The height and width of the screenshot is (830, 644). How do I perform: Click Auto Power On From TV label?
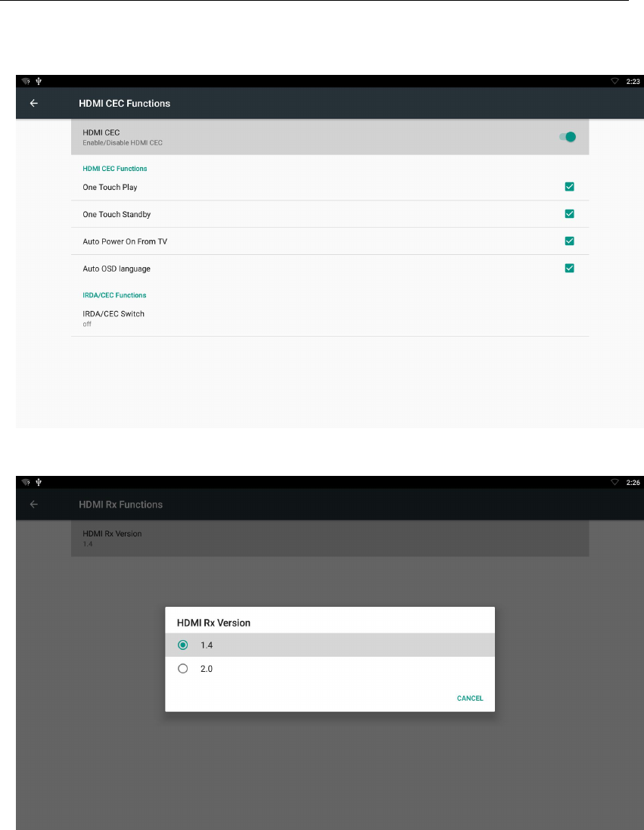point(125,242)
